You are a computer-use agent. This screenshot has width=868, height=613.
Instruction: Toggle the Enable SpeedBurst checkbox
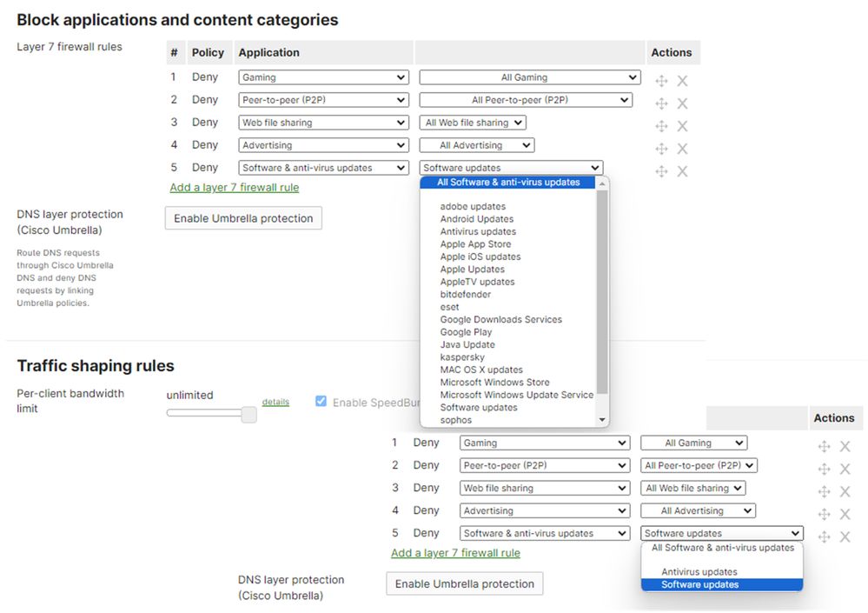[x=321, y=402]
